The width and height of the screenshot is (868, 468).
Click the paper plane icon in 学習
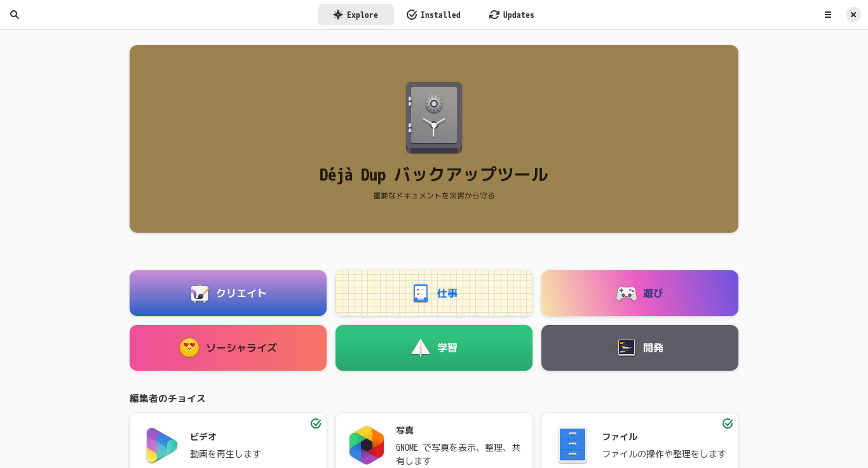[x=421, y=348]
